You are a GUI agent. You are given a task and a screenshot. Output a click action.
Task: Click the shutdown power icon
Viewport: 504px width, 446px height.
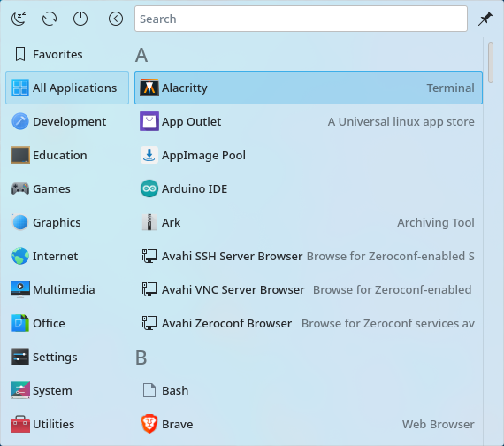click(80, 19)
